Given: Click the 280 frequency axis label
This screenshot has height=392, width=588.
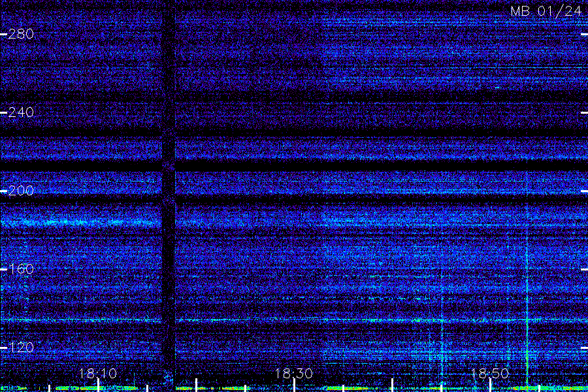Looking at the screenshot, I should pos(21,34).
